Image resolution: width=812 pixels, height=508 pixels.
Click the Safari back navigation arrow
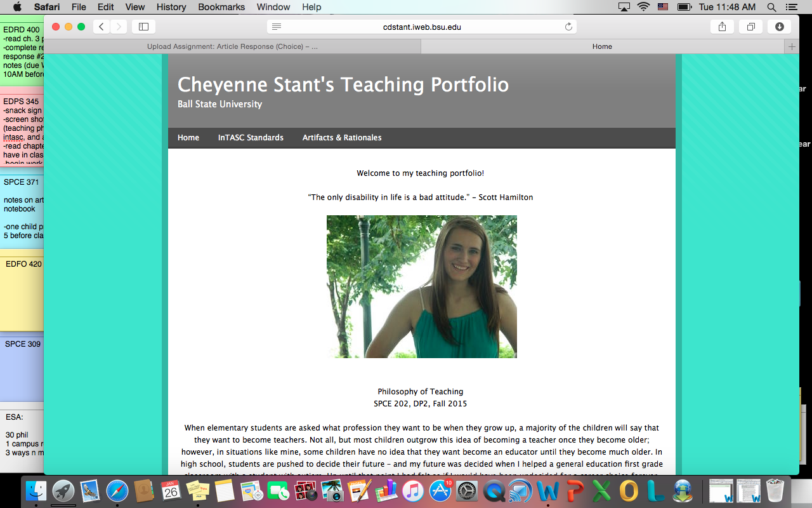pyautogui.click(x=101, y=27)
